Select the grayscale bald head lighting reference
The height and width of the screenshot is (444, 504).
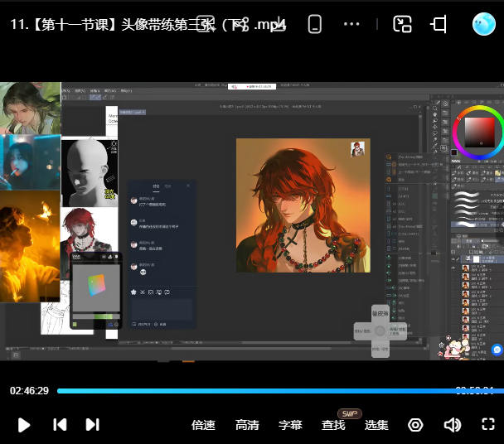coord(90,173)
